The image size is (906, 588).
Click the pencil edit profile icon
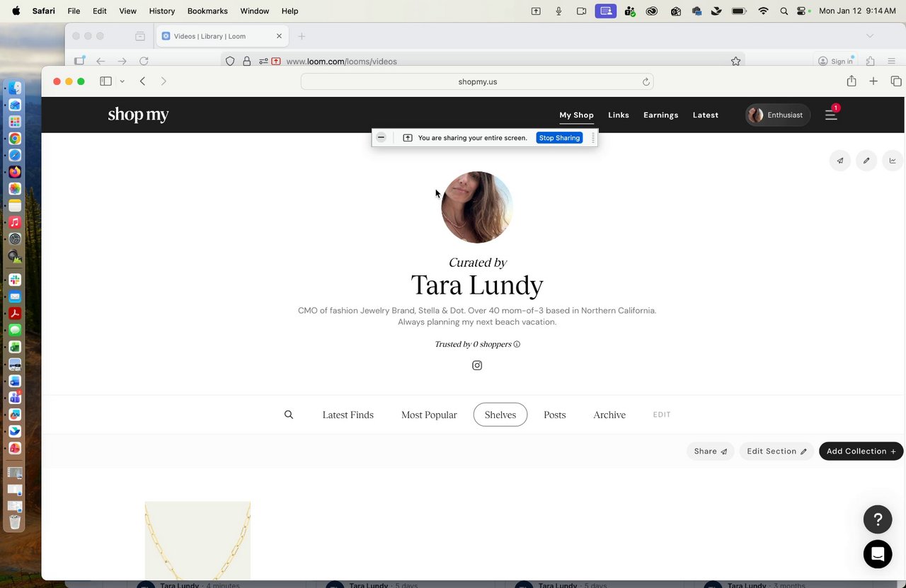point(866,161)
